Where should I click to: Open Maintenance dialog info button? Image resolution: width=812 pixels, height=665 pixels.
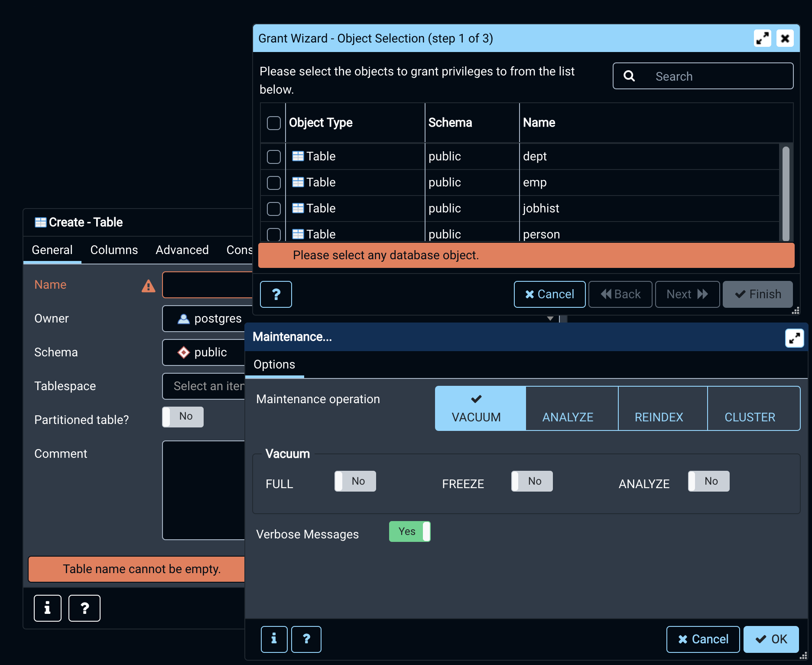coord(274,639)
